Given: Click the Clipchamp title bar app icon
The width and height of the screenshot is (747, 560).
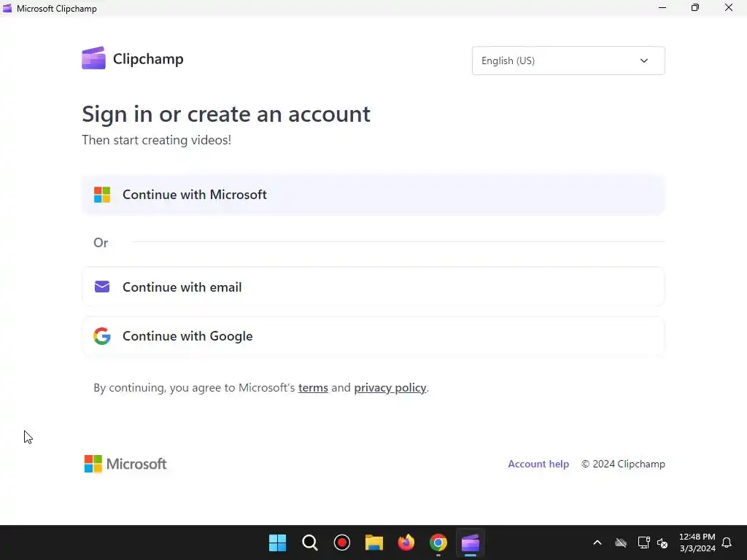Looking at the screenshot, I should coord(7,8).
